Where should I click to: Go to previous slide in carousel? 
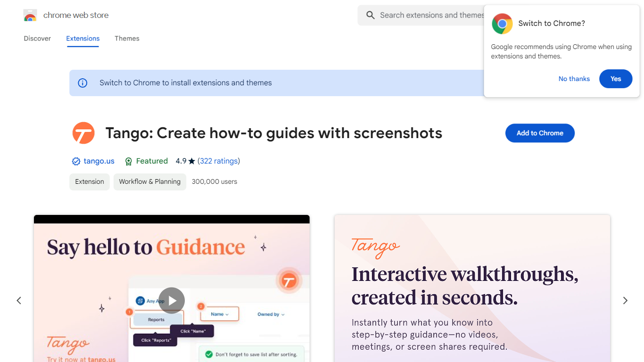click(x=19, y=300)
